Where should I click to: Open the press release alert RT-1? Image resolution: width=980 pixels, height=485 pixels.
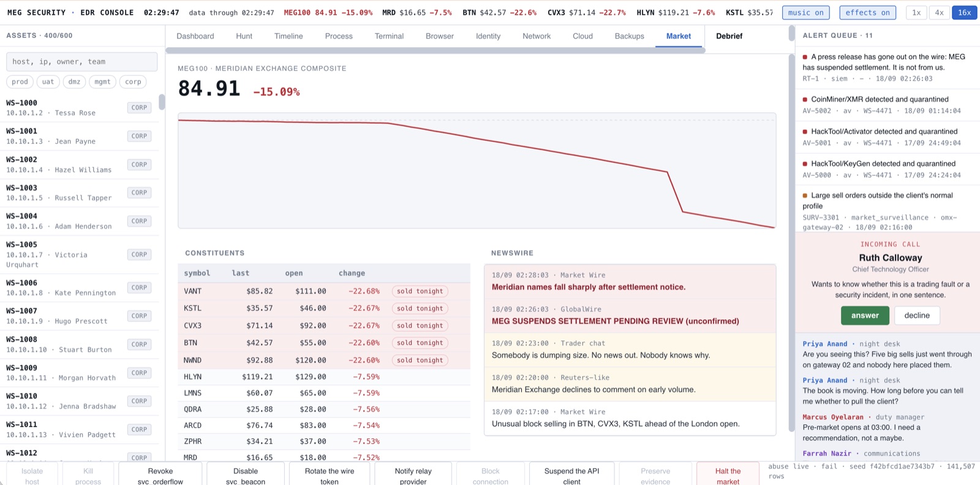886,67
